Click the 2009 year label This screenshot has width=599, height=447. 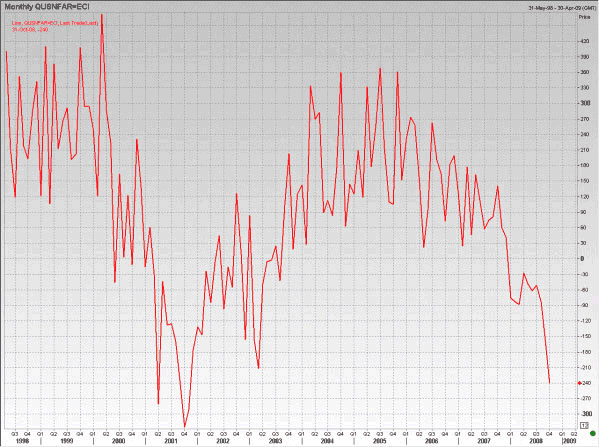[570, 441]
